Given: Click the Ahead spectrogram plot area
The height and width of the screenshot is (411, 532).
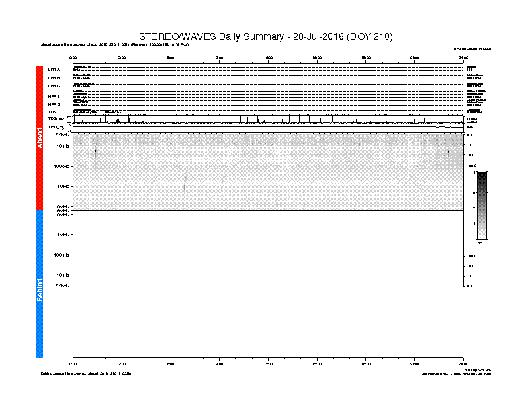Looking at the screenshot, I should [269, 172].
